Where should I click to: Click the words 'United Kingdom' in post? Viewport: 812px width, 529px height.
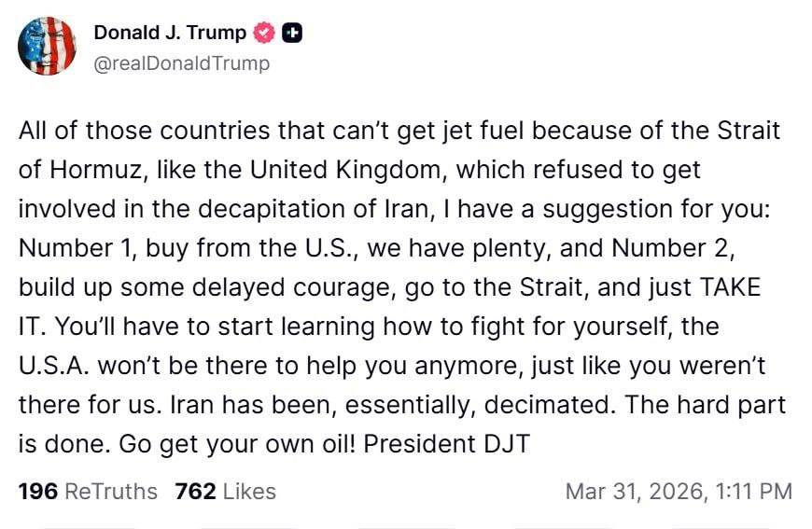click(345, 170)
